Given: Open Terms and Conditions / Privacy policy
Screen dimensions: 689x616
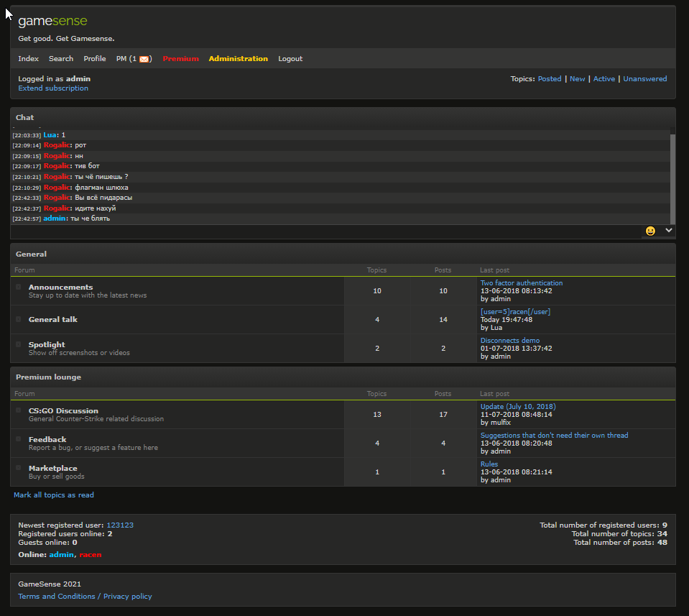Looking at the screenshot, I should 85,597.
